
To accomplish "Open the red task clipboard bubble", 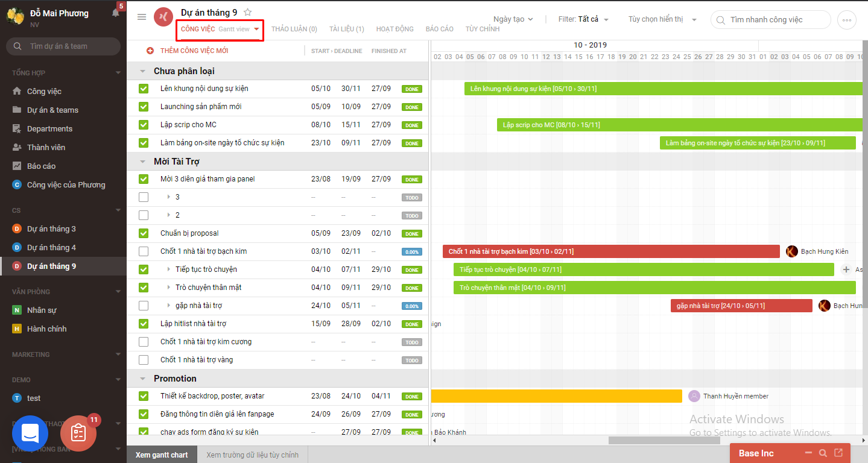I will [78, 433].
